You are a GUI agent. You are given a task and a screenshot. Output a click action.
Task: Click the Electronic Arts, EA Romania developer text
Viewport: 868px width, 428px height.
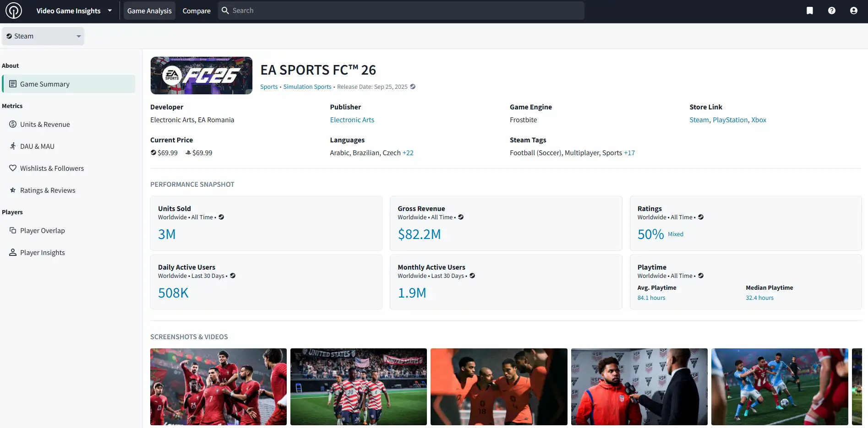coord(192,120)
